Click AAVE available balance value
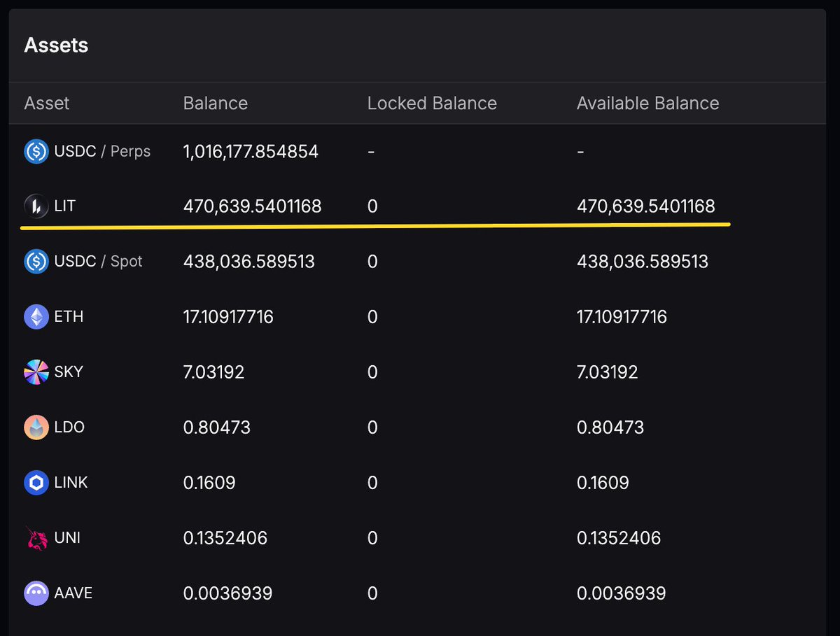 [621, 593]
